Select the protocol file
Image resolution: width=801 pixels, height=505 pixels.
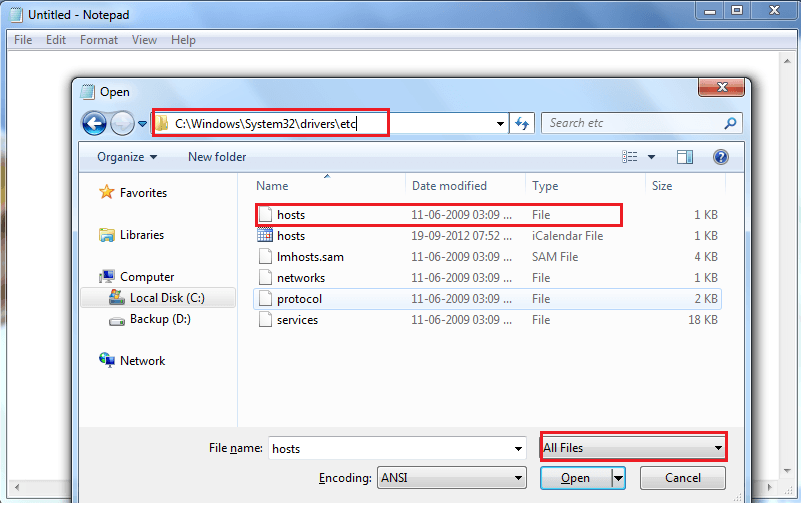click(487, 299)
